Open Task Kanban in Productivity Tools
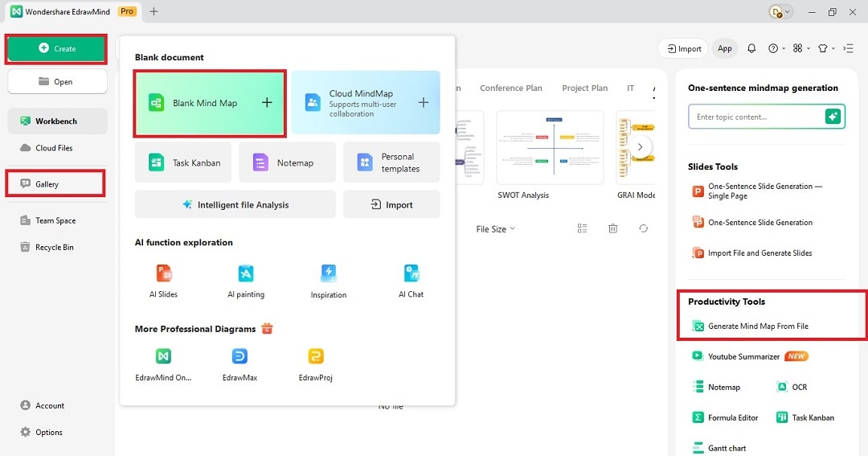The height and width of the screenshot is (456, 868). [x=805, y=417]
